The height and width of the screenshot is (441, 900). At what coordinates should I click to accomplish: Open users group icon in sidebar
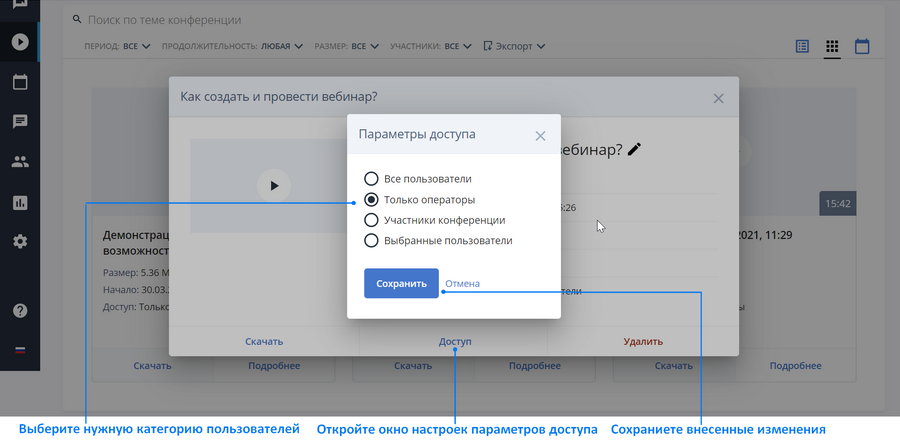click(20, 162)
